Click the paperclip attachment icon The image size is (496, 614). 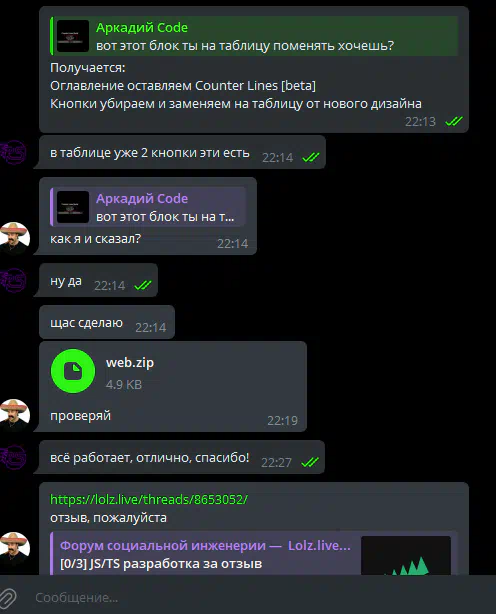pos(8,598)
